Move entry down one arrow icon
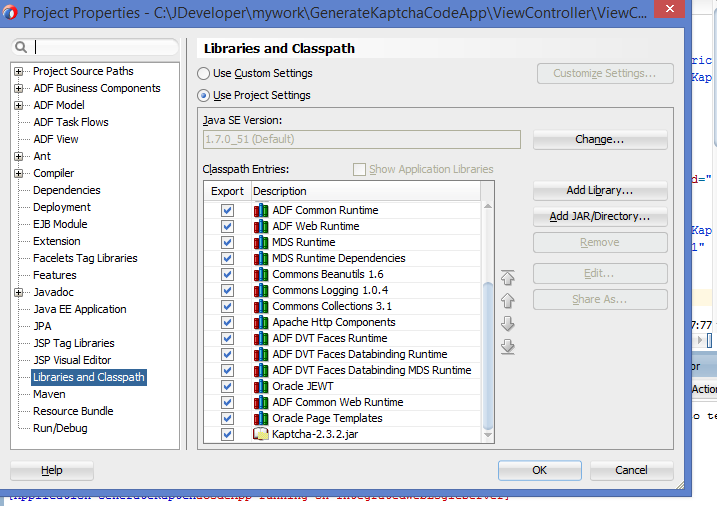The width and height of the screenshot is (717, 506). [508, 324]
